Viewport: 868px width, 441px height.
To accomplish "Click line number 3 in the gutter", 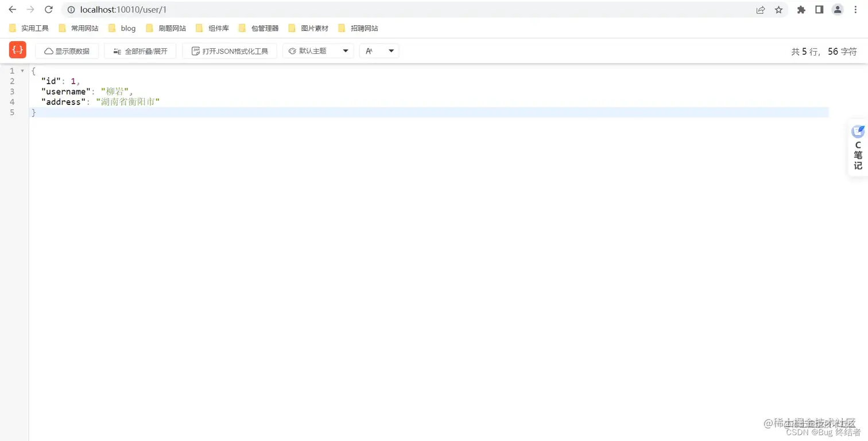I will point(12,92).
